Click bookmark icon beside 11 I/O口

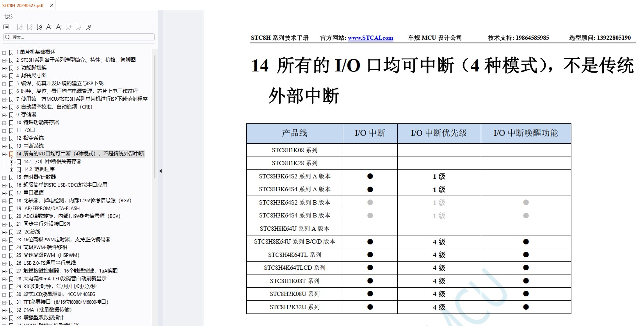coord(11,130)
